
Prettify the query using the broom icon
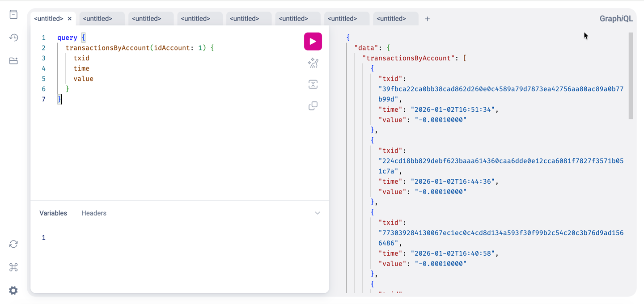pos(313,63)
